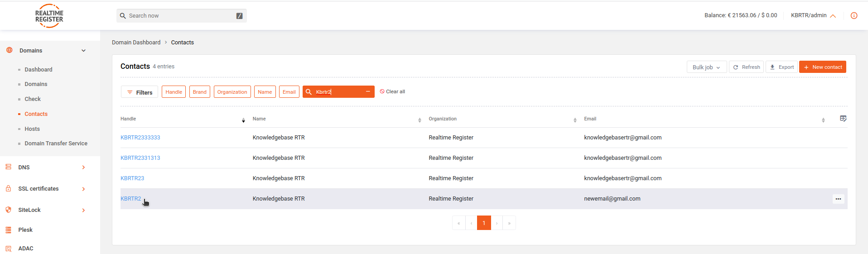The height and width of the screenshot is (254, 868).
Task: Expand the DNS sidebar section
Action: coord(83,168)
